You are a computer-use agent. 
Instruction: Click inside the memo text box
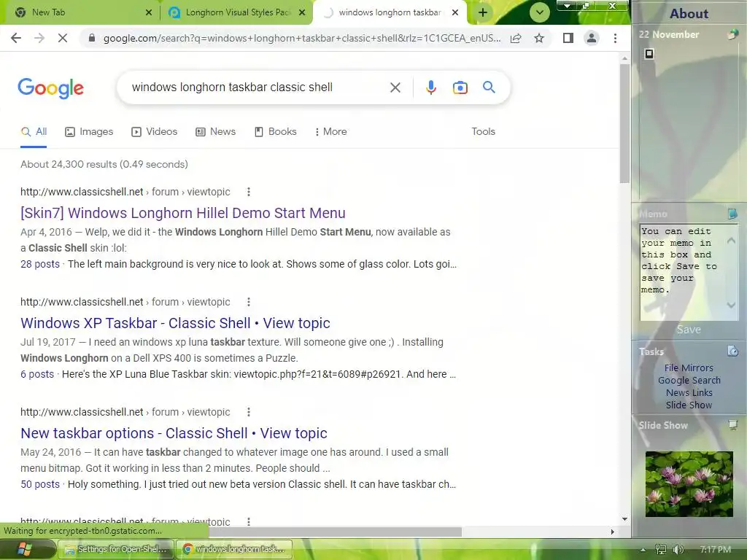tap(682, 272)
